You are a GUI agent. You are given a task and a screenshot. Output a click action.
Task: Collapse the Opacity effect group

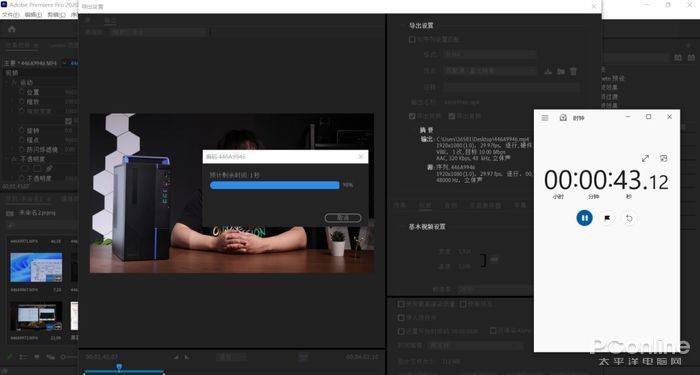pos(14,159)
